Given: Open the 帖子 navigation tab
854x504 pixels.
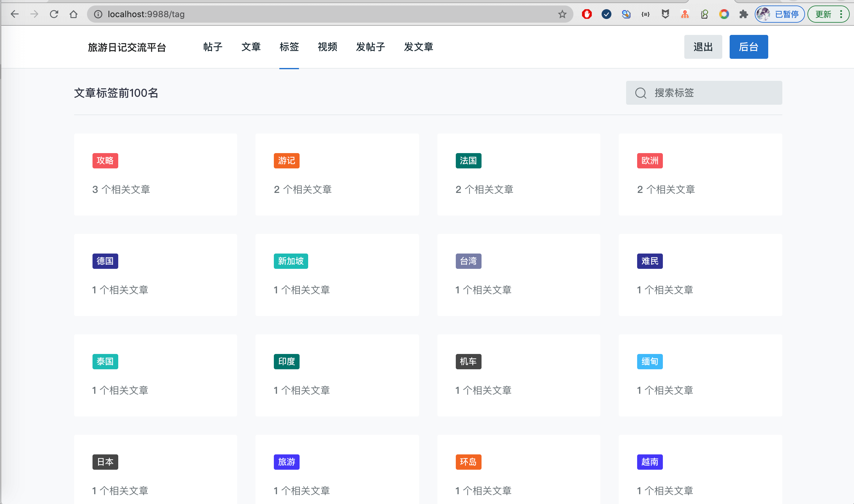Looking at the screenshot, I should [213, 47].
